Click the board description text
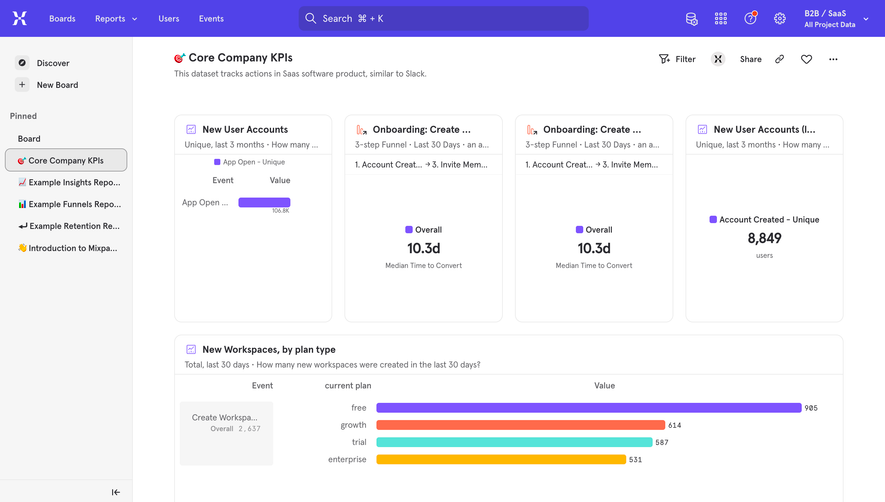Viewport: 885px width, 502px height. coord(300,73)
